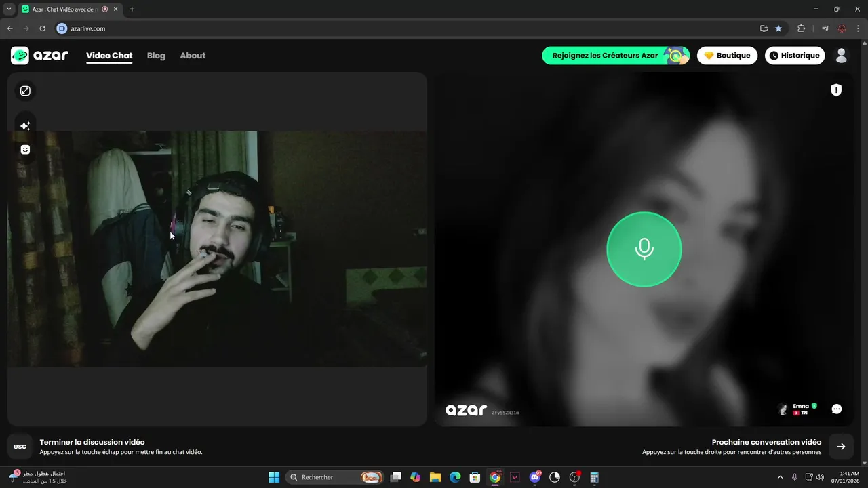Screen dimensions: 868x488
Task: Open Calculator from the taskbar
Action: coord(595,477)
